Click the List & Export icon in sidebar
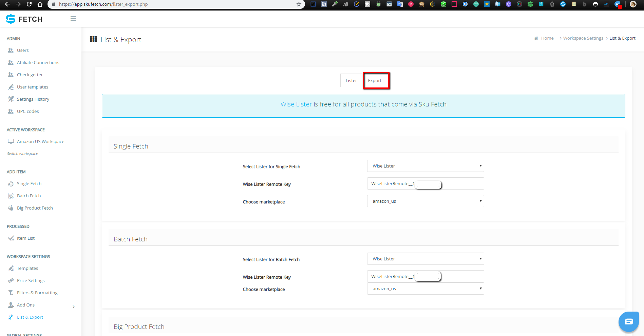644x336 pixels. tap(11, 317)
